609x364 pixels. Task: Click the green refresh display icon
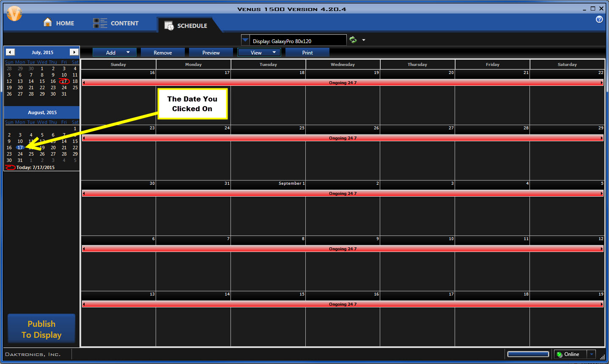click(x=353, y=40)
